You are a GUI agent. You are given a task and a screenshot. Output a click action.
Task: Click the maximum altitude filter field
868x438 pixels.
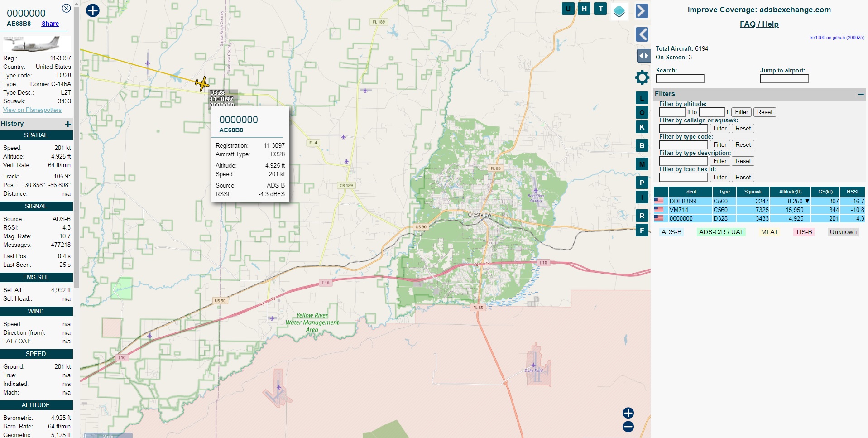(x=712, y=112)
